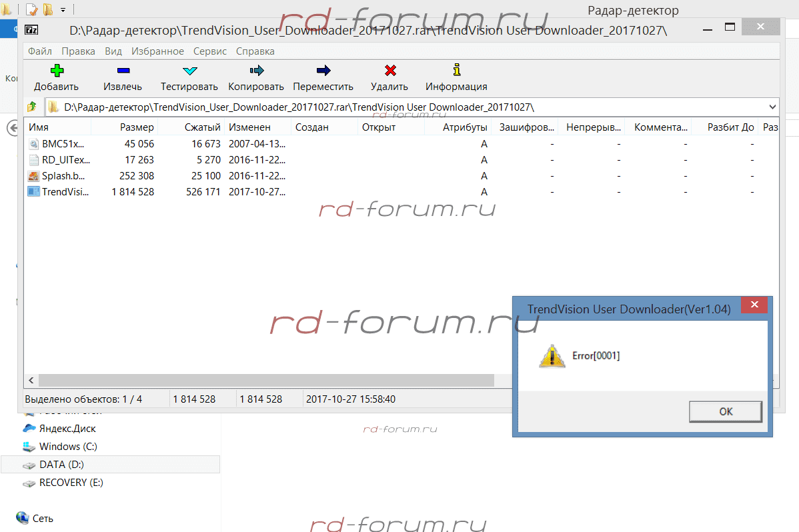Open the Справка menu

click(255, 51)
